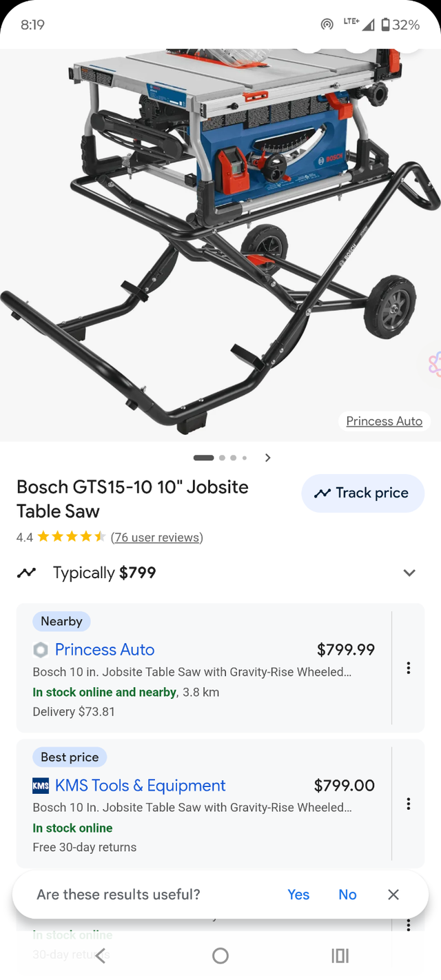Open the KMS Tools & Equipment link
Viewport: 441px width, 980px height.
pos(140,786)
